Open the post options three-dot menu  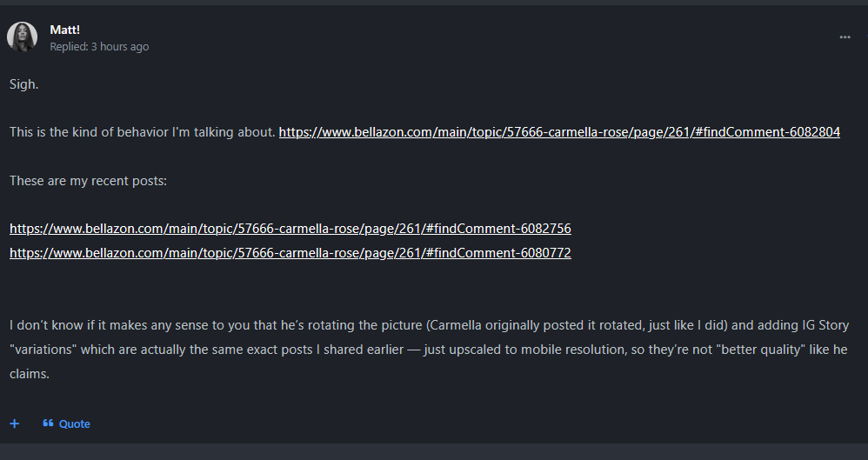pos(845,37)
